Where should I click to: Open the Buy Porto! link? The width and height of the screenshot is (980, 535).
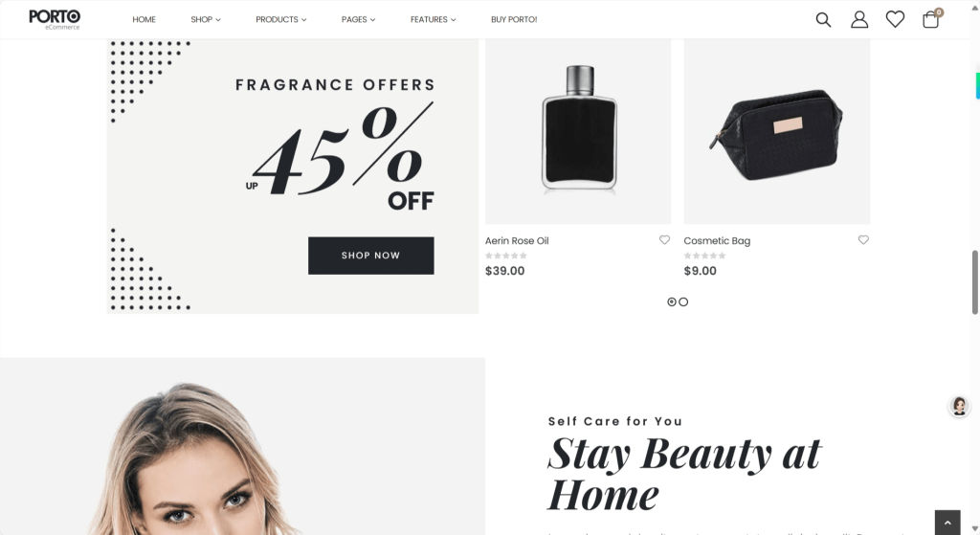[x=514, y=19]
